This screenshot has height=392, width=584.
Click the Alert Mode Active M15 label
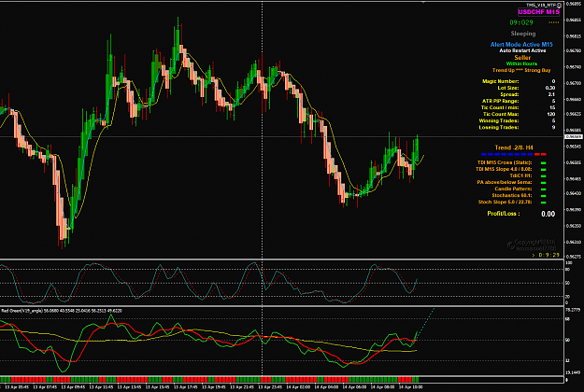pyautogui.click(x=521, y=44)
